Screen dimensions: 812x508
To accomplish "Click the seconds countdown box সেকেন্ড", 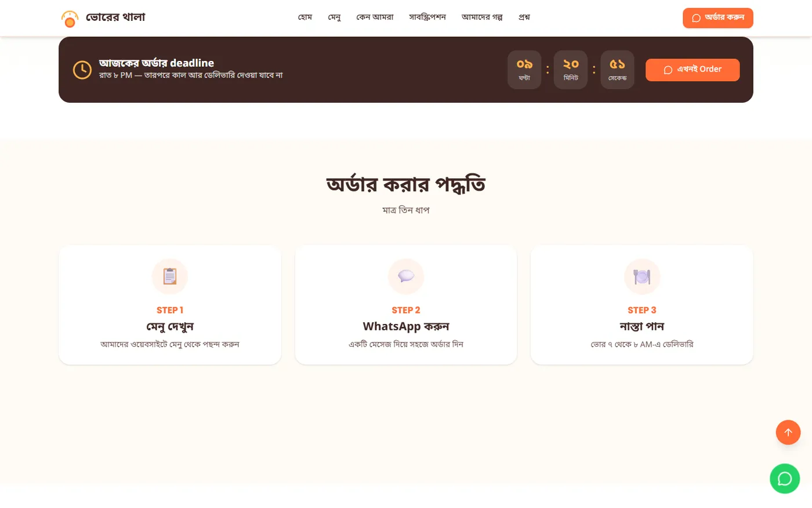I will (x=617, y=70).
